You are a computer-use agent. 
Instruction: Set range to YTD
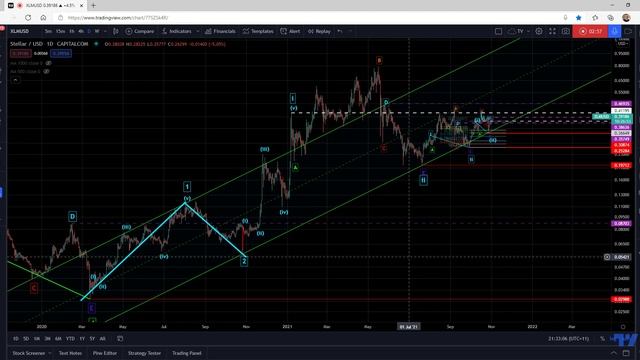[x=70, y=338]
